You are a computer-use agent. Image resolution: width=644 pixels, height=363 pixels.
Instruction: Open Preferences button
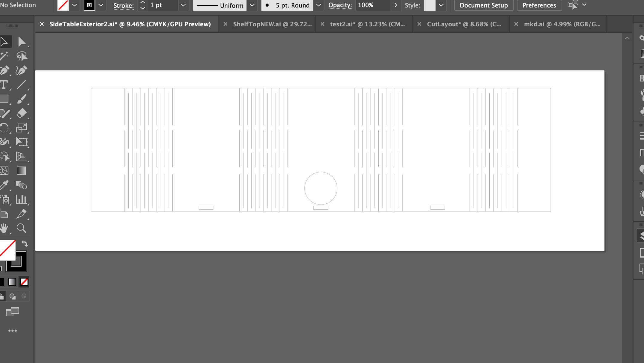[x=539, y=5]
